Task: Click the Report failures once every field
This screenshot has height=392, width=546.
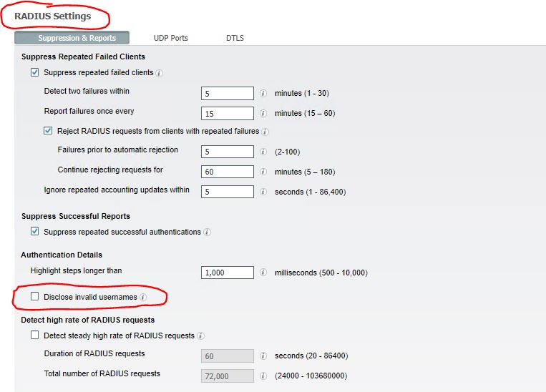Action: tap(228, 114)
